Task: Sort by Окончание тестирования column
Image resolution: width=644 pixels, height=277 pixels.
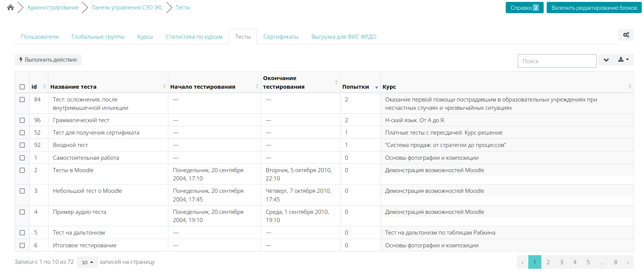Action: point(336,82)
